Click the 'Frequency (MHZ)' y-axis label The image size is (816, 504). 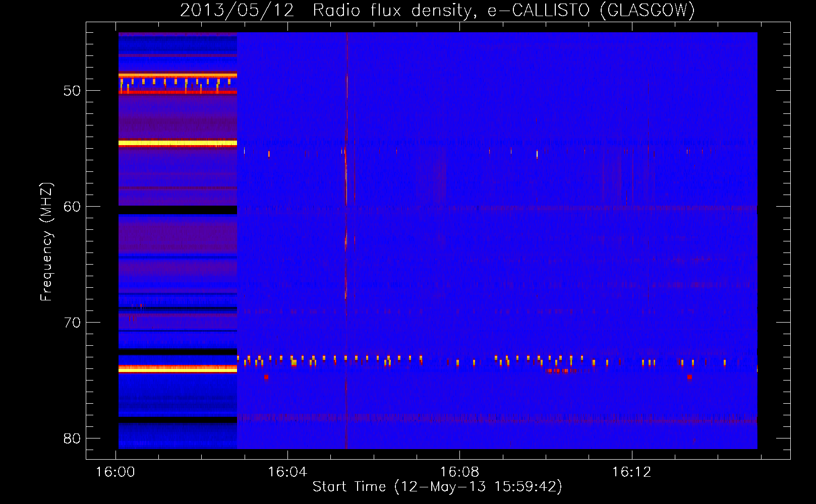(46, 242)
